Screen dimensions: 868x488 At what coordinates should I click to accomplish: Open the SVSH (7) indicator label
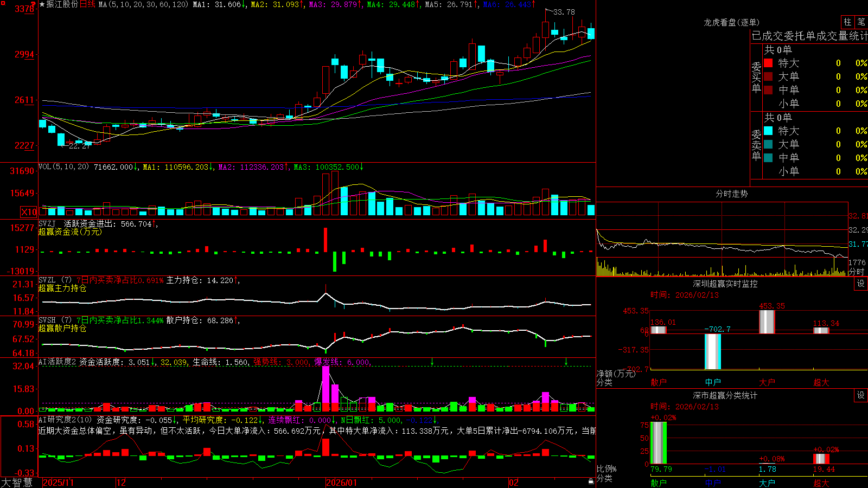[x=55, y=320]
